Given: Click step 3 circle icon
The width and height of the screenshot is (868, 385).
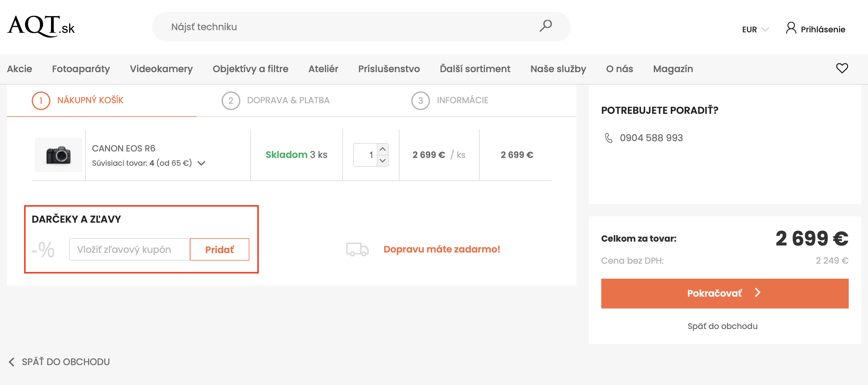Looking at the screenshot, I should 420,100.
